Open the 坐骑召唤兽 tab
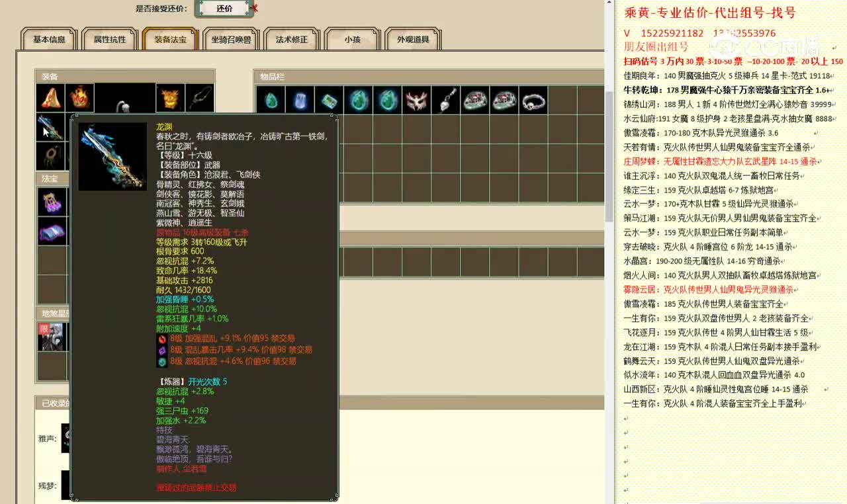 [231, 40]
